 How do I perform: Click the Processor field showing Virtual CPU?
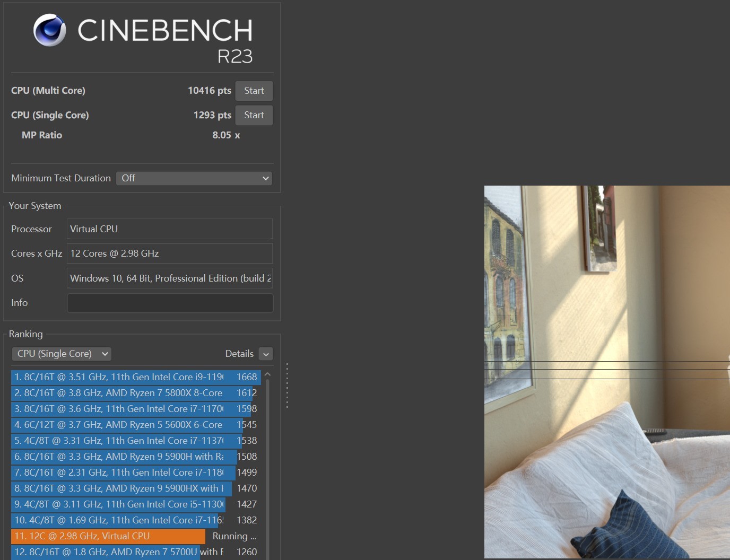coord(170,229)
